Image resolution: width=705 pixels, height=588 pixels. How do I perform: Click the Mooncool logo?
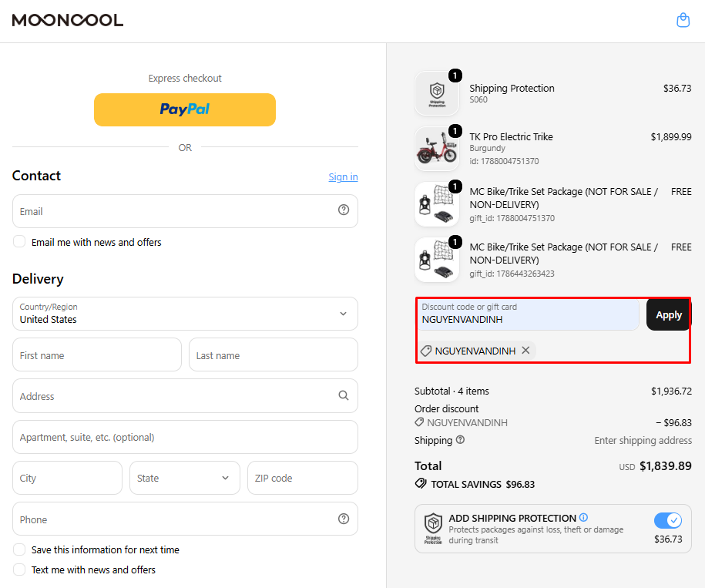coord(68,20)
